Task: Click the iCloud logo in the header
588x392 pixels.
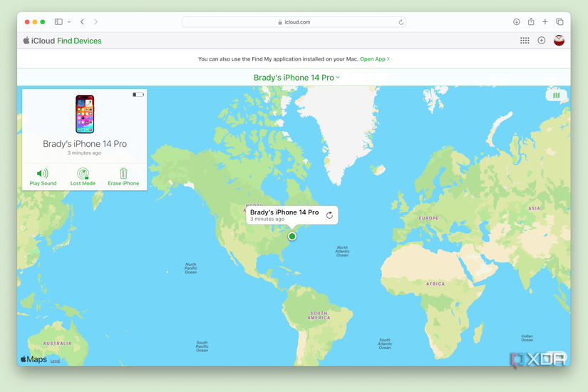Action: coord(39,41)
